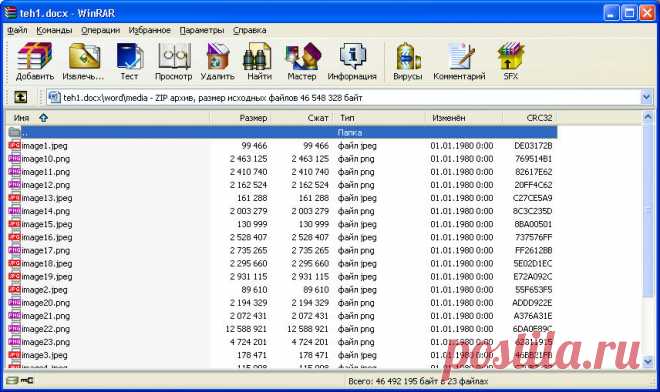Click the Имя column sort arrow
Image resolution: width=660 pixels, height=392 pixels.
coord(43,118)
